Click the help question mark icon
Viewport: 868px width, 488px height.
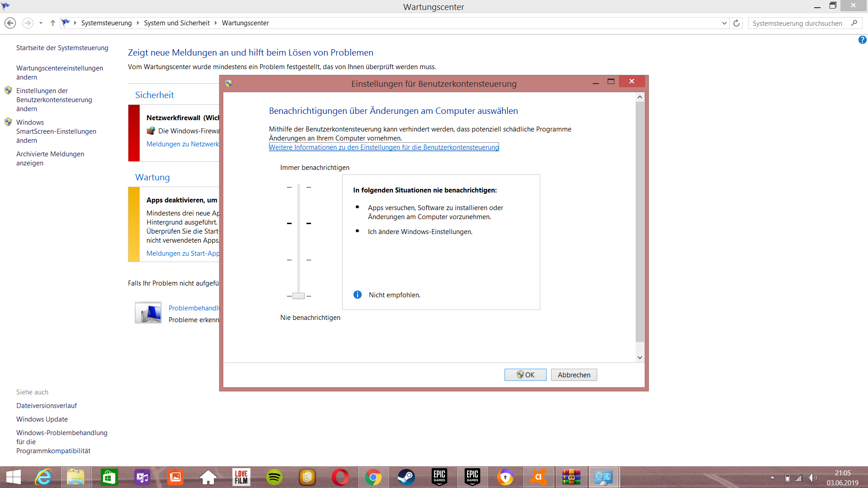coord(862,40)
